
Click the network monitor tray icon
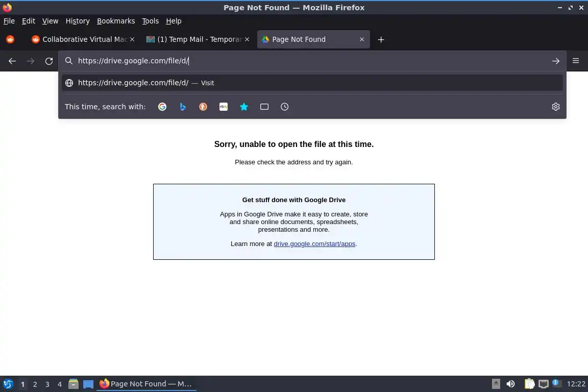click(x=544, y=384)
